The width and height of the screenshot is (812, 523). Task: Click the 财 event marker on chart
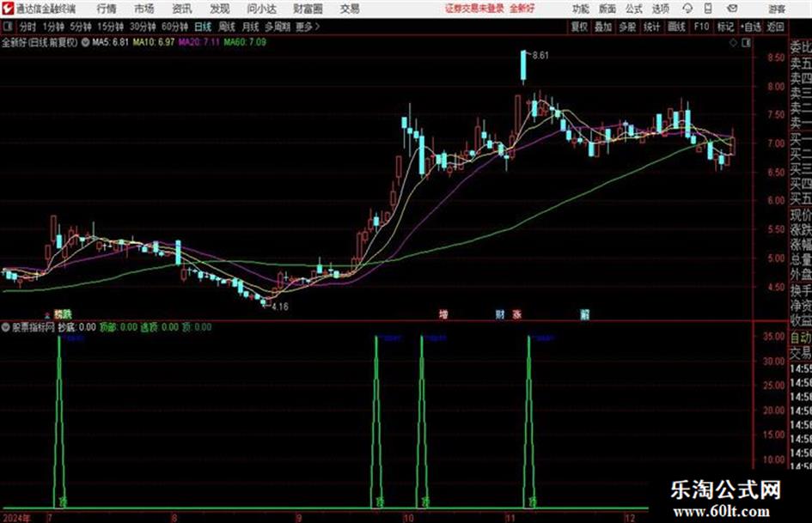click(x=500, y=314)
